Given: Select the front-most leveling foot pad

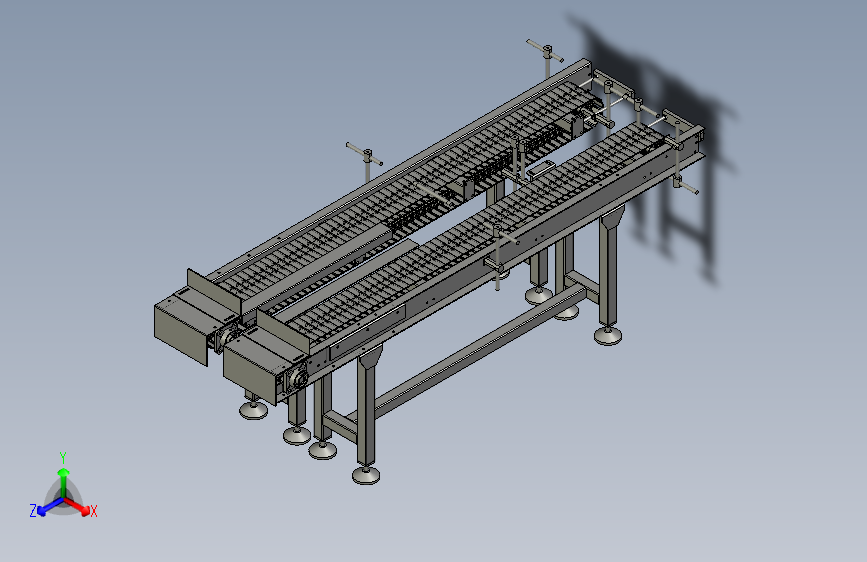Looking at the screenshot, I should (366, 475).
